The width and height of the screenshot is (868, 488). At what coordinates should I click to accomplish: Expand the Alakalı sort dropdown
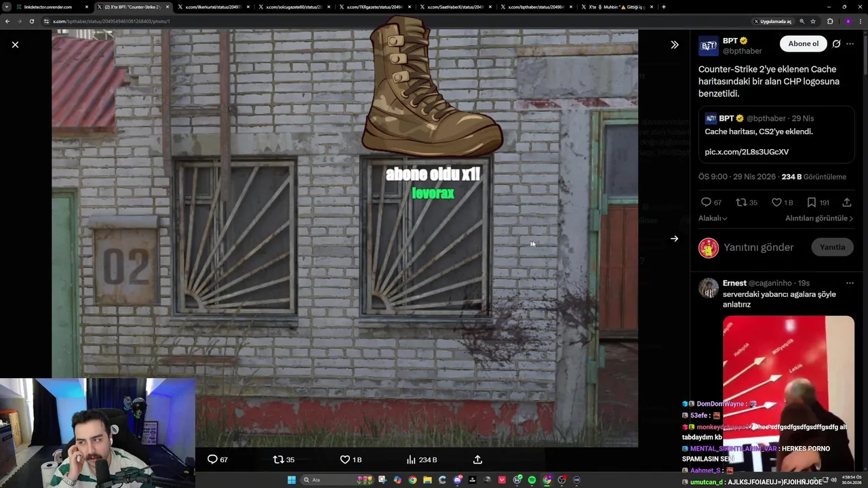coord(713,218)
